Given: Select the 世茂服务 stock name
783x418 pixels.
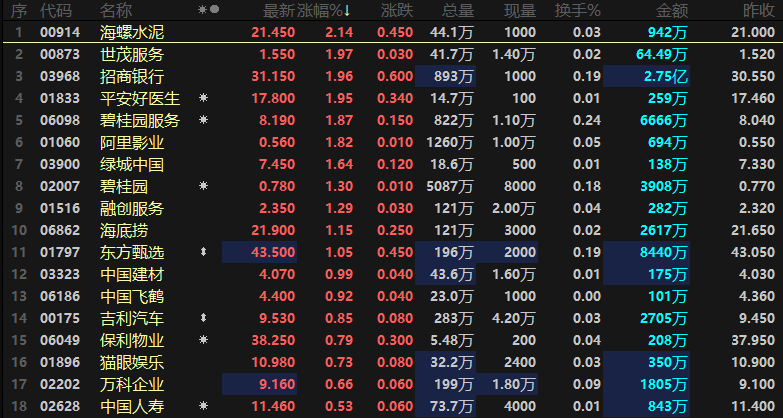Looking at the screenshot, I should tap(132, 54).
